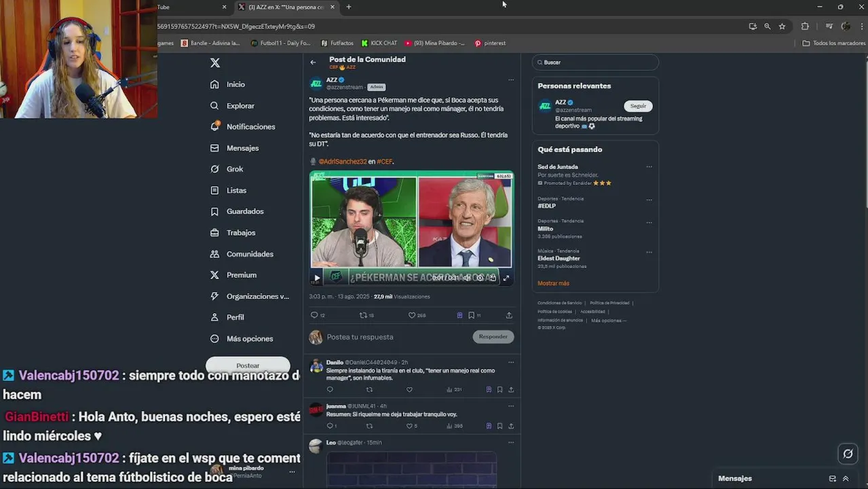This screenshot has width=868, height=489.
Task: Open Premium in the sidebar
Action: (233, 275)
